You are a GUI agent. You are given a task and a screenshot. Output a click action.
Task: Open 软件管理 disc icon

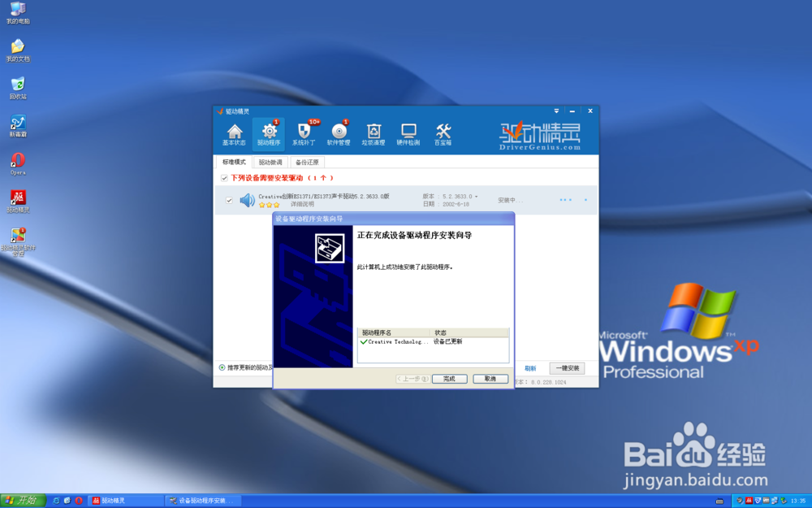click(339, 134)
